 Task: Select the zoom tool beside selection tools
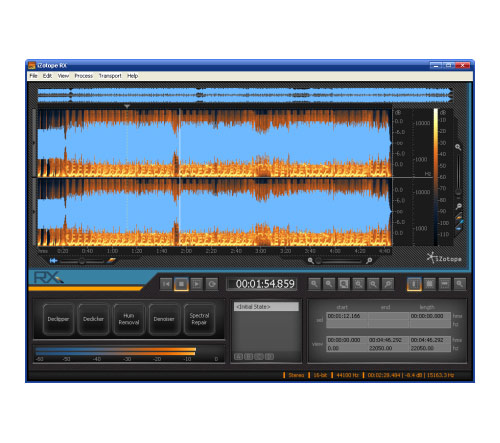[460, 284]
